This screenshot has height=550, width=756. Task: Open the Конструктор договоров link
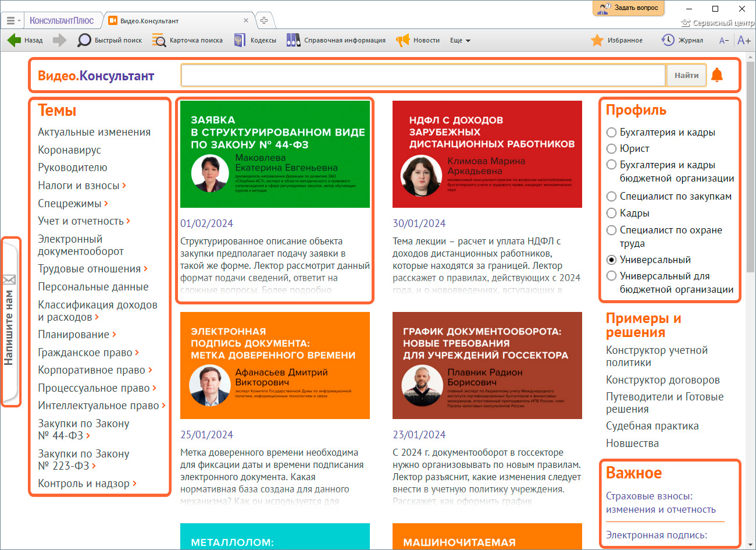[x=663, y=379]
